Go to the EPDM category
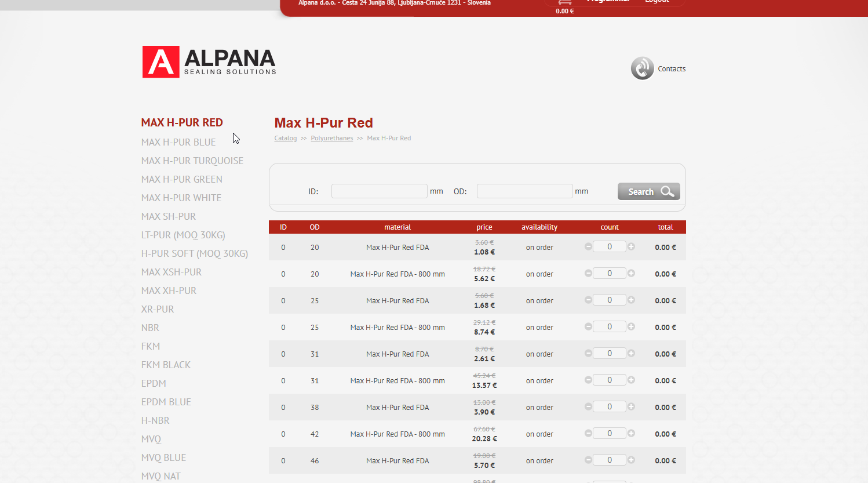Screen dimensions: 868x483 pos(154,383)
